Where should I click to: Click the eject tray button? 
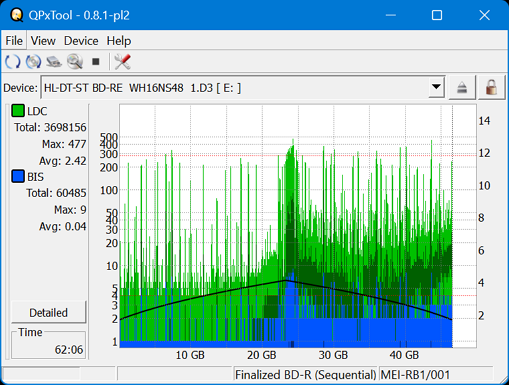(x=462, y=88)
